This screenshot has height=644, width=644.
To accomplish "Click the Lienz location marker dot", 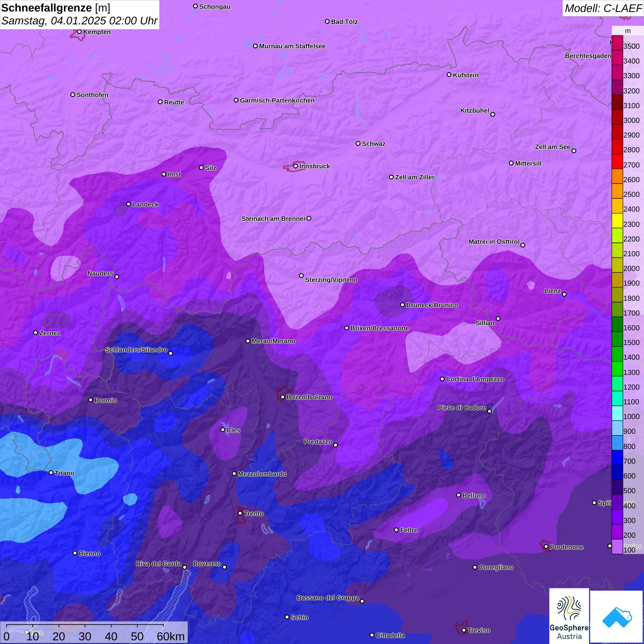I will pos(564,294).
